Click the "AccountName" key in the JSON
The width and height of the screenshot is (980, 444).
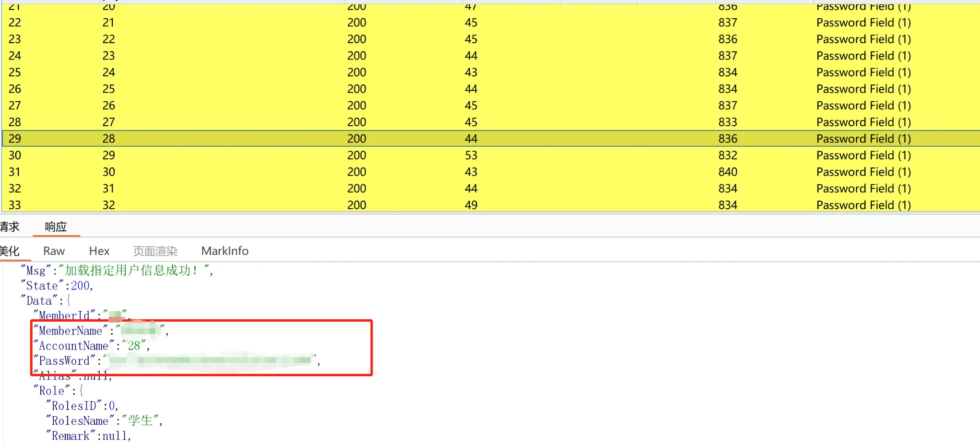click(73, 346)
